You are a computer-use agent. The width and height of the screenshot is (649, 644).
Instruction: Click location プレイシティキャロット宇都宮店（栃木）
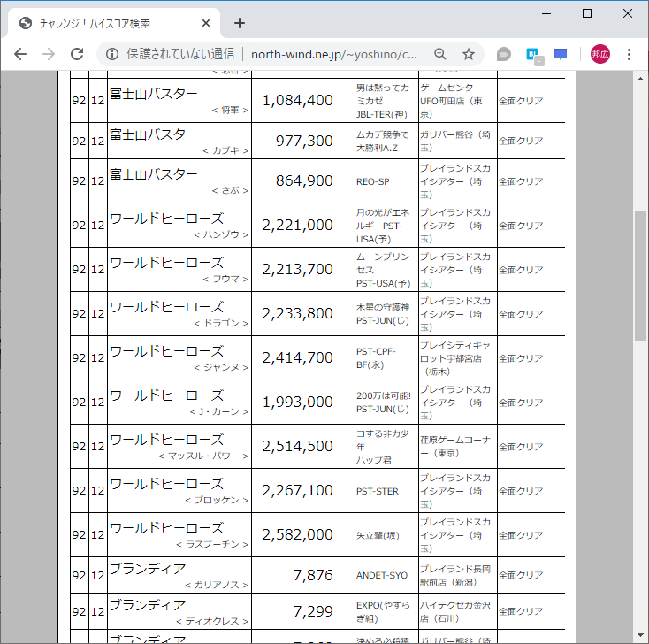455,358
